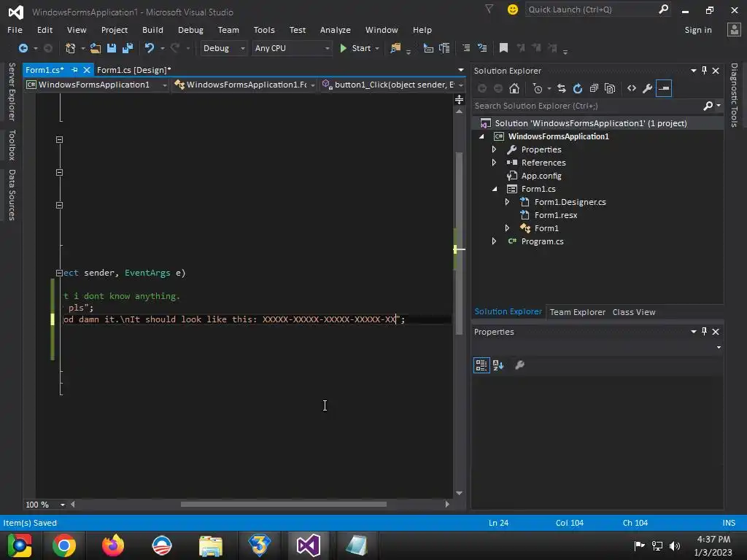Expand the Program.cs node

[x=494, y=241]
